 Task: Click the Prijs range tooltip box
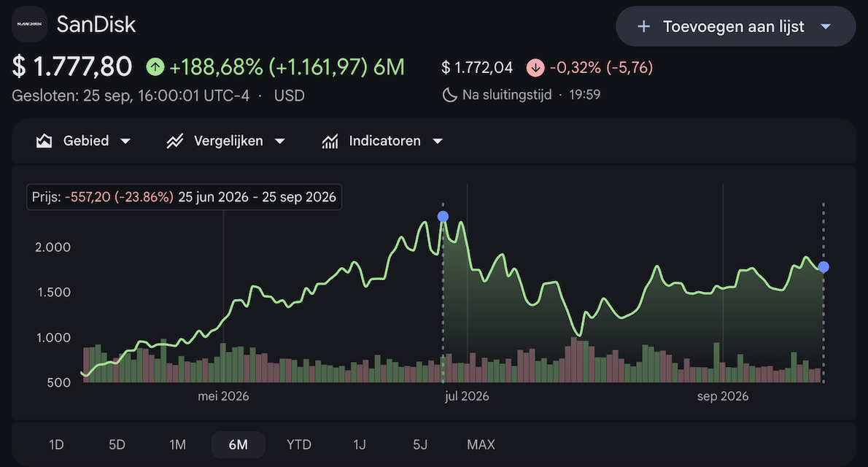(185, 197)
